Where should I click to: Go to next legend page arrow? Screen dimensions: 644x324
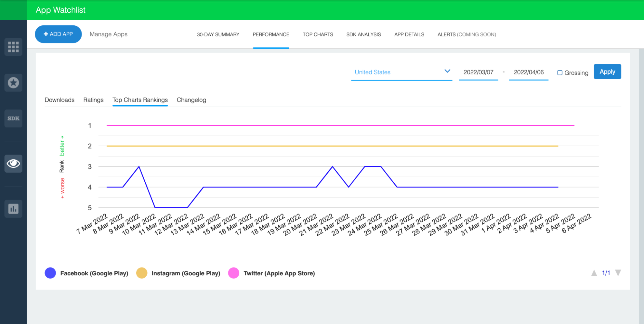(x=618, y=273)
